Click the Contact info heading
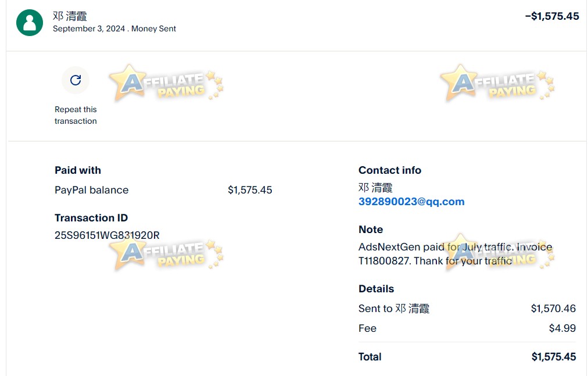The width and height of the screenshot is (588, 376). [390, 170]
